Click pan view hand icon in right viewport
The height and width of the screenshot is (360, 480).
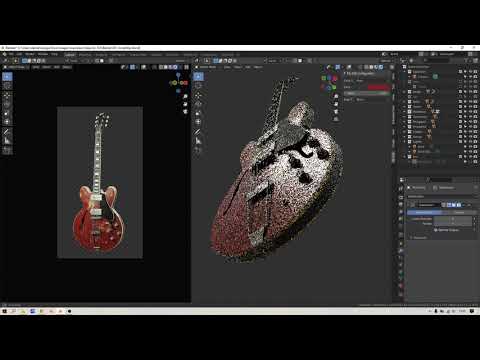click(336, 104)
